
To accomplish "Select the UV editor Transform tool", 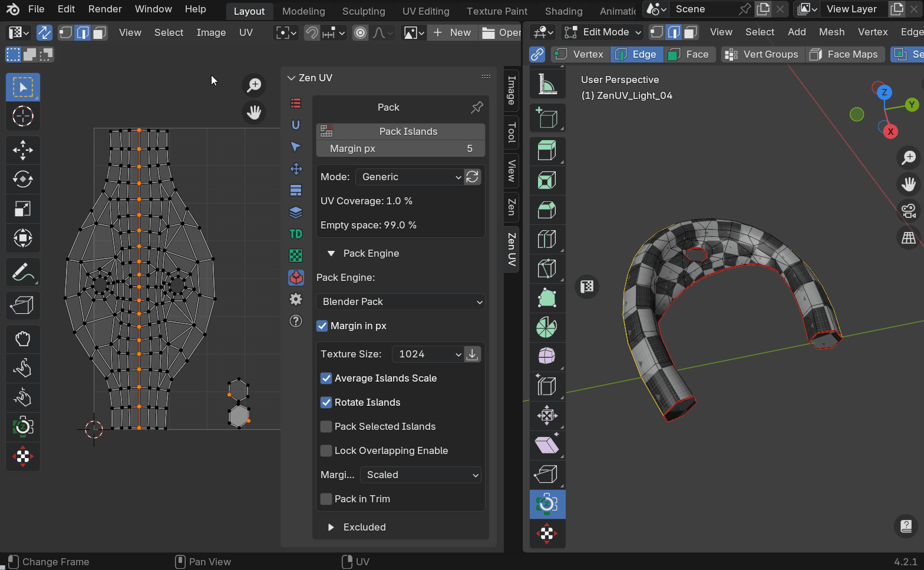I will pos(23,238).
